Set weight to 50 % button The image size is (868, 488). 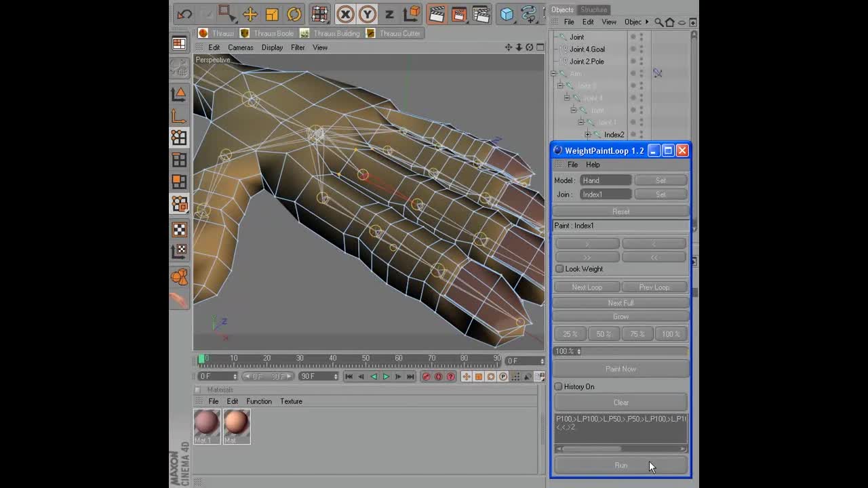[x=604, y=334]
